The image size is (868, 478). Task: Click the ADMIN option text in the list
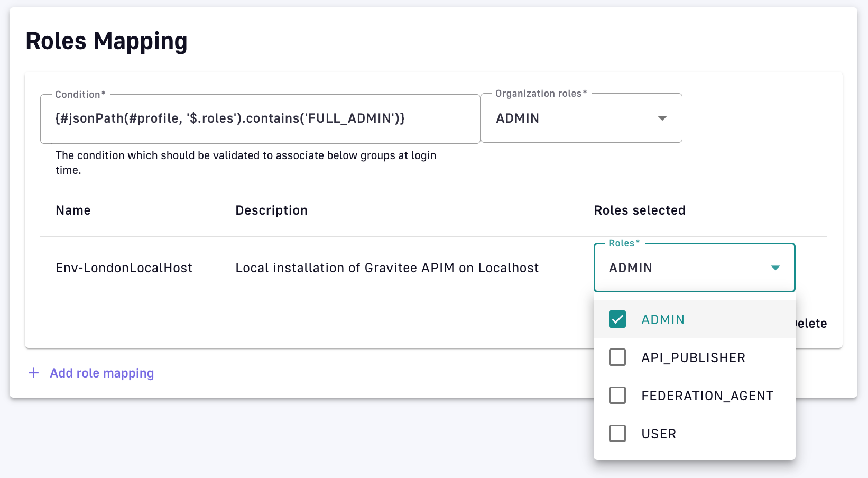coord(663,320)
